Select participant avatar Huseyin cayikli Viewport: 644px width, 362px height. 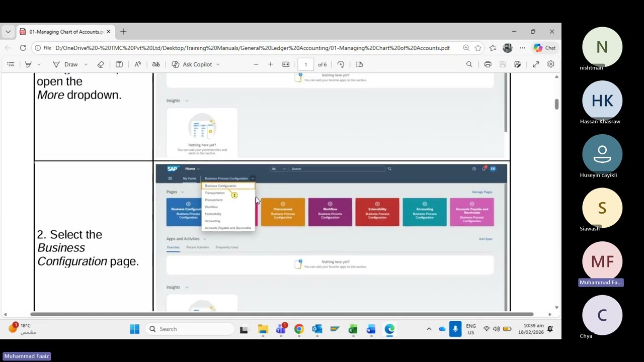point(602,154)
